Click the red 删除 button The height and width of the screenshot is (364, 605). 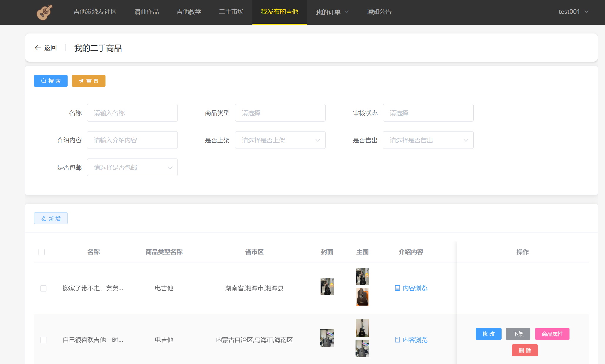(x=524, y=350)
